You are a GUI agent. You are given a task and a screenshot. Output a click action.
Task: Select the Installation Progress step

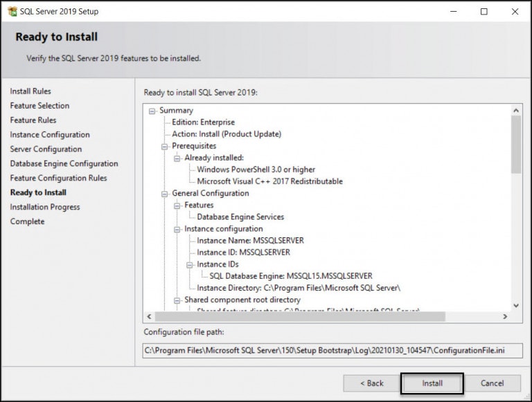[x=45, y=207]
